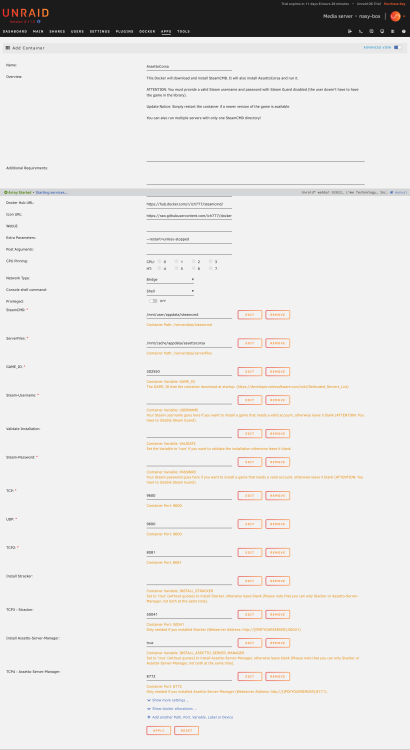
Task: Click the Icon URL input field
Action: pos(189,215)
